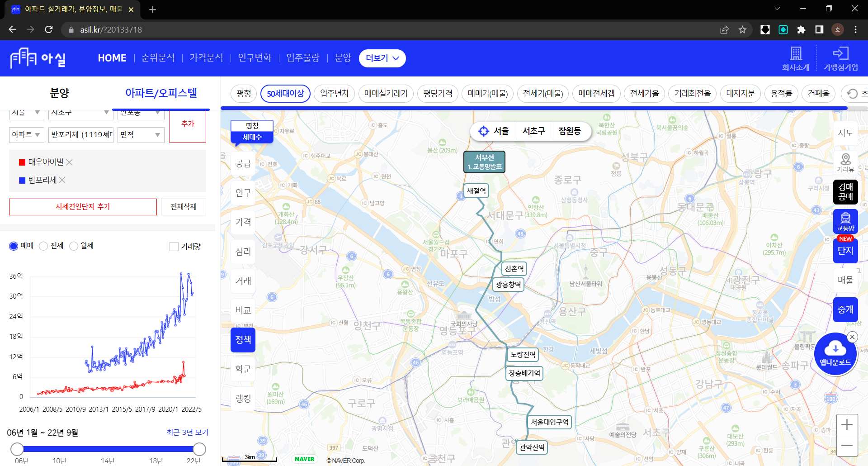Click the Asil logo icon

click(x=38, y=58)
